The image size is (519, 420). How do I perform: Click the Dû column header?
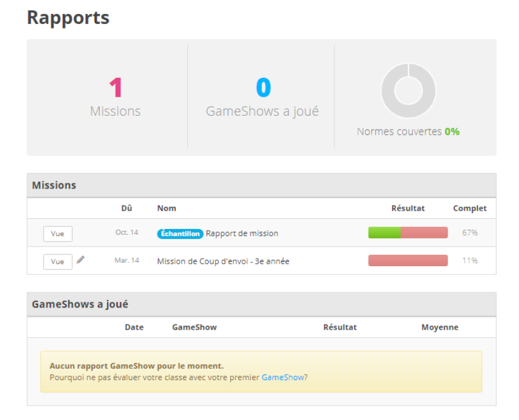coord(126,208)
